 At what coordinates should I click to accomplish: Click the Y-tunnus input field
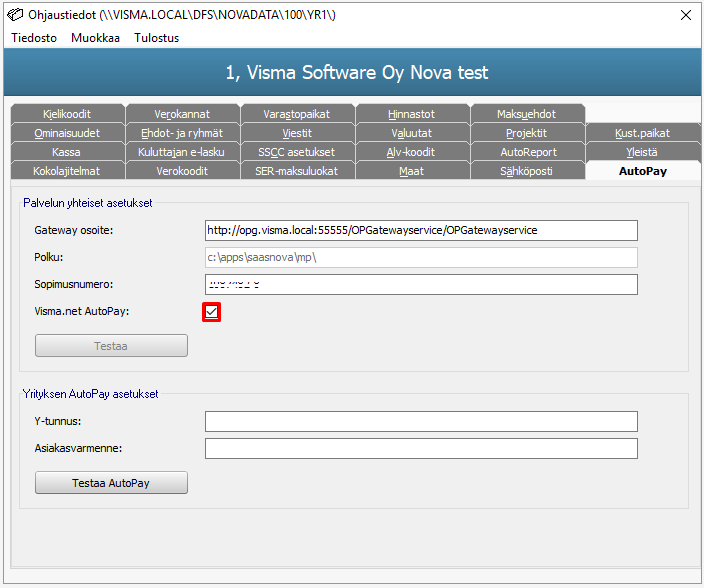(x=421, y=421)
